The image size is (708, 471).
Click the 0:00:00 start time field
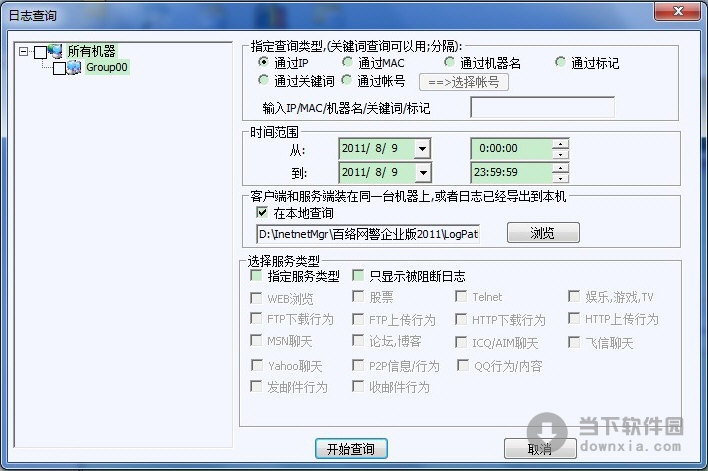click(x=512, y=149)
